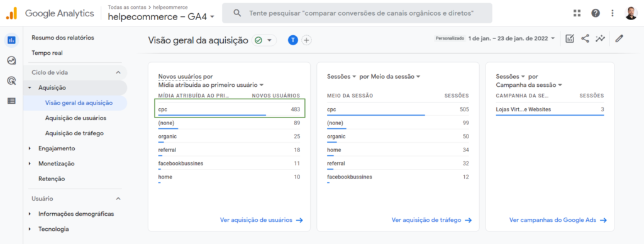The image size is (644, 244).
Task: Open the customize report chart icon
Action: [569, 38]
